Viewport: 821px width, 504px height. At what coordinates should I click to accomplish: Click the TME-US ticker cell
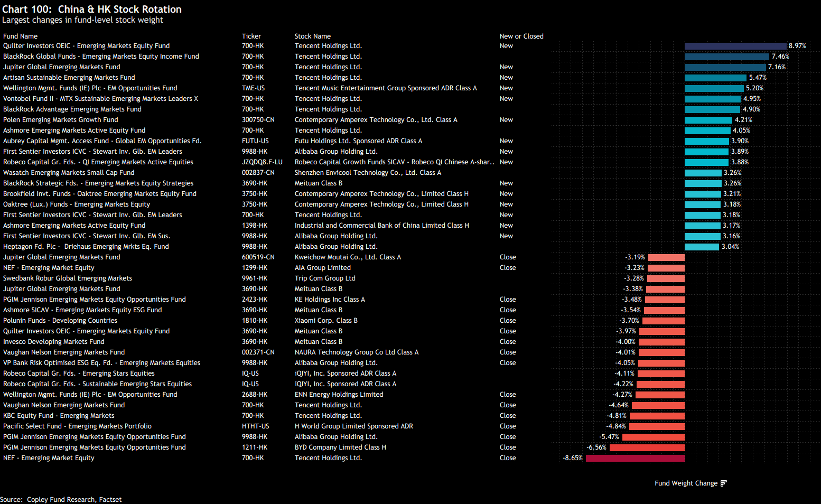coord(253,88)
